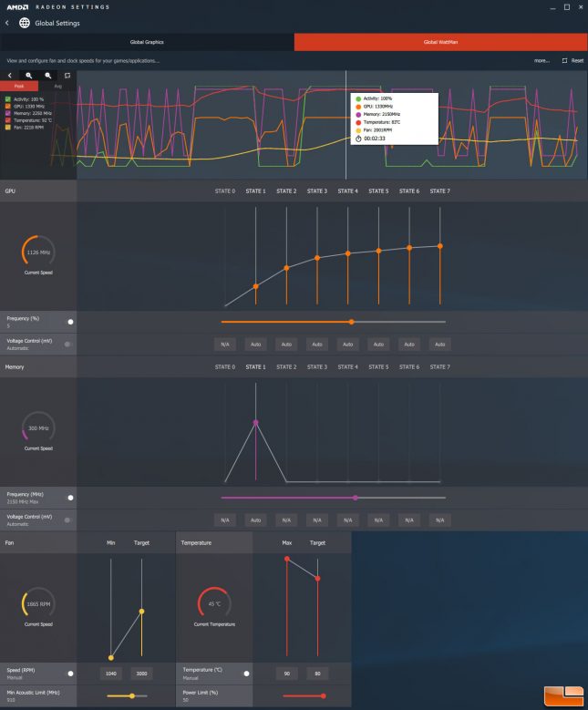Select the Fan Target yellow point
This screenshot has width=588, height=710.
142,612
